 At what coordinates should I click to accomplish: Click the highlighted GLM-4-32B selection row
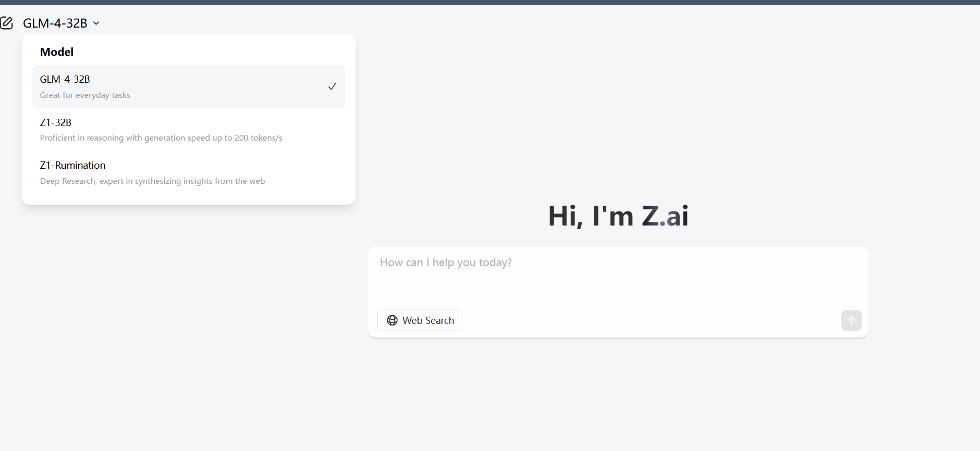189,86
